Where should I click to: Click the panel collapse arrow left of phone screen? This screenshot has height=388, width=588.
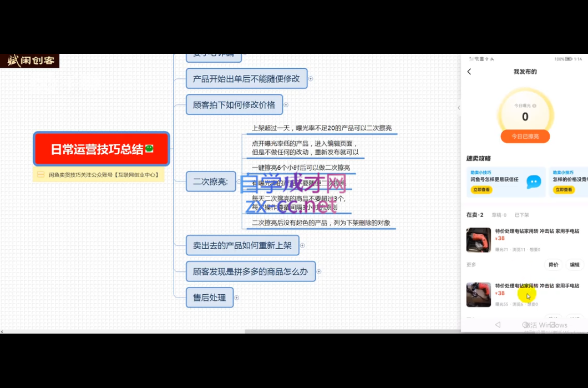[x=459, y=108]
